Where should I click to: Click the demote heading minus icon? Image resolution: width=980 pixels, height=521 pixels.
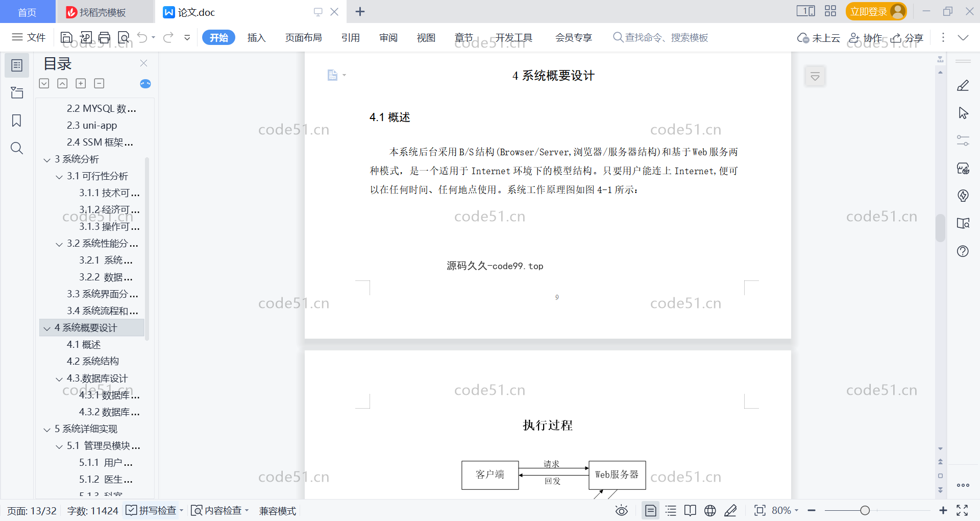coord(99,83)
